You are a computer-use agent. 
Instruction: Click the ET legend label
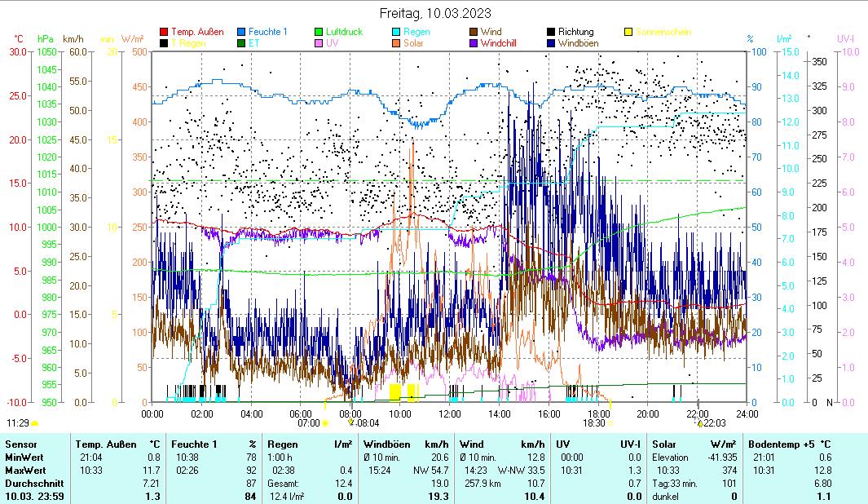pyautogui.click(x=254, y=42)
